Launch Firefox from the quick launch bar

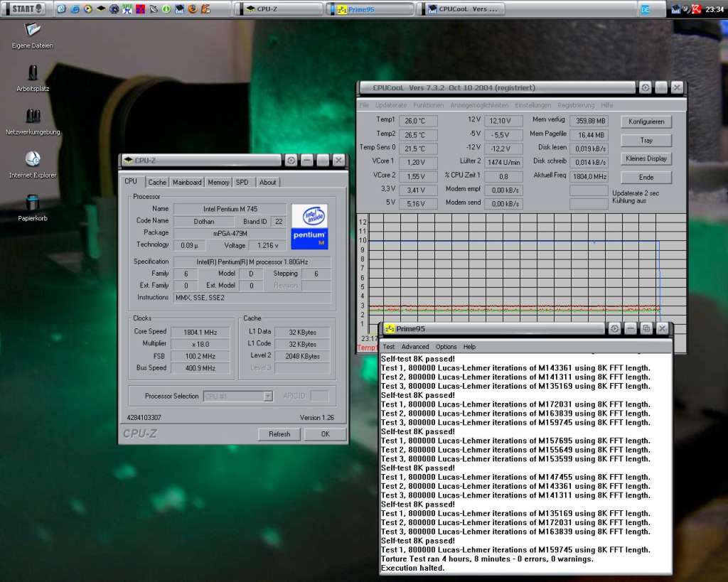[x=193, y=9]
